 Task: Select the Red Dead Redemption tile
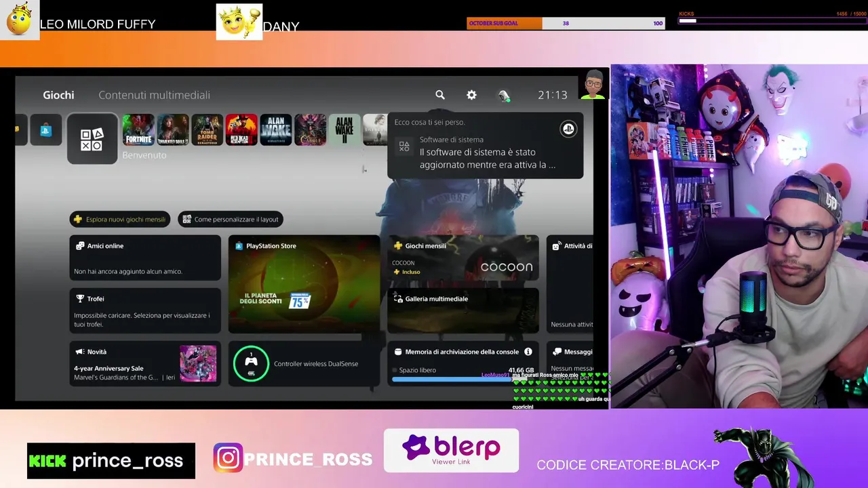tap(241, 130)
